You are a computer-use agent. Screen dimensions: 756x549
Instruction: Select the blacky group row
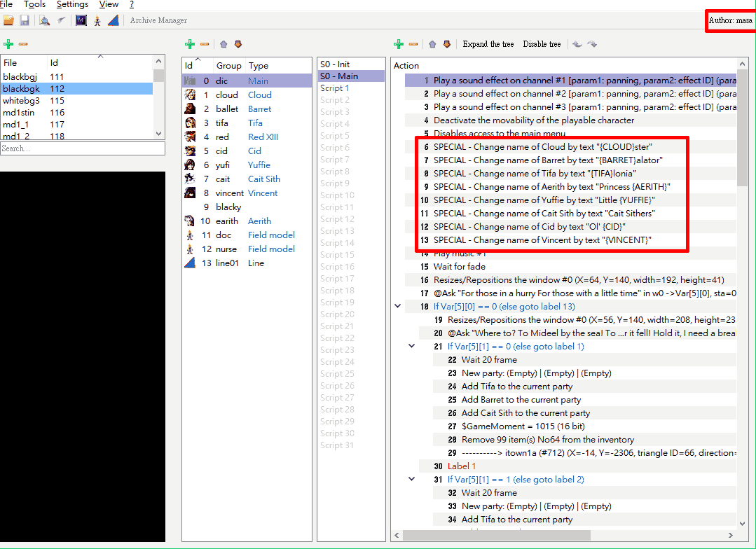247,207
